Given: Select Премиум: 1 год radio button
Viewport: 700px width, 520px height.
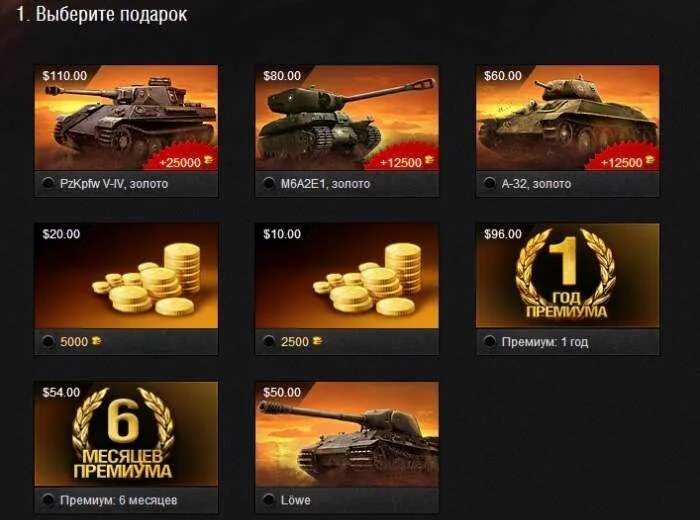Looking at the screenshot, I should [490, 341].
